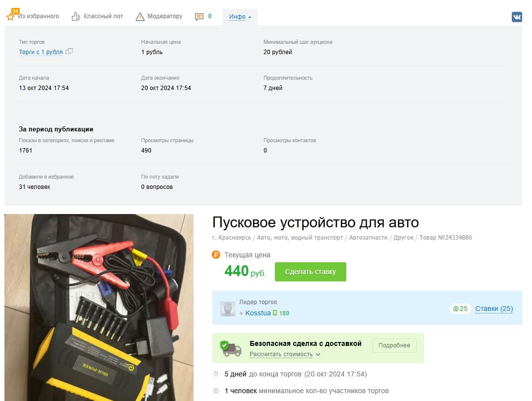532x401 pixels.
Task: Click the current price '440 руб.'
Action: pos(245,271)
